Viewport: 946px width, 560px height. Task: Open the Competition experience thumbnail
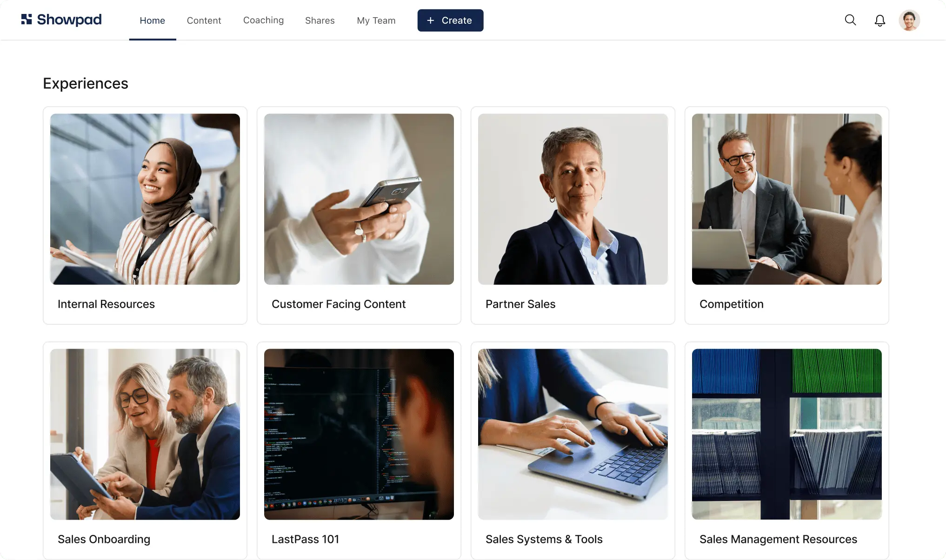pyautogui.click(x=787, y=199)
